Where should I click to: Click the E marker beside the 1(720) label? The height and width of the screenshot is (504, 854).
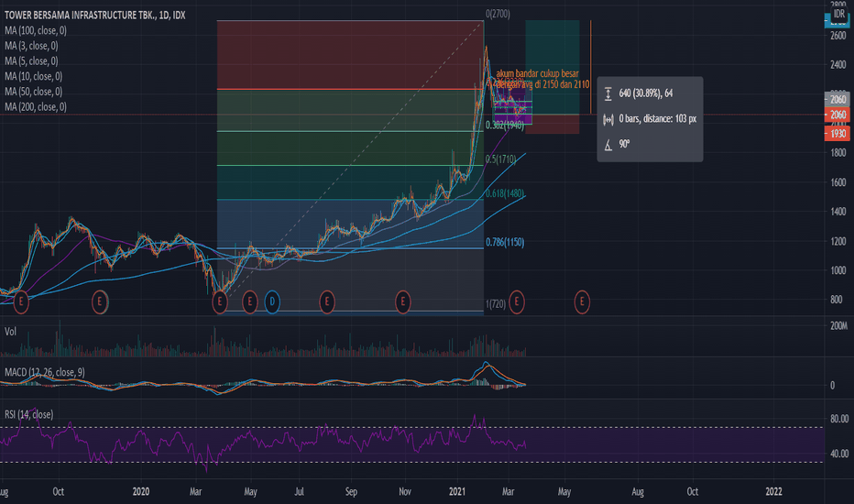click(516, 301)
